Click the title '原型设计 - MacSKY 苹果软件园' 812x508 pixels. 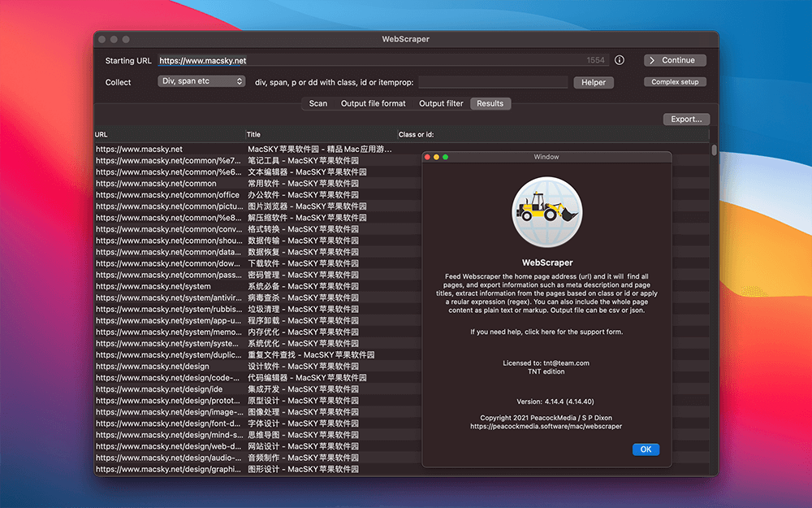(x=303, y=401)
